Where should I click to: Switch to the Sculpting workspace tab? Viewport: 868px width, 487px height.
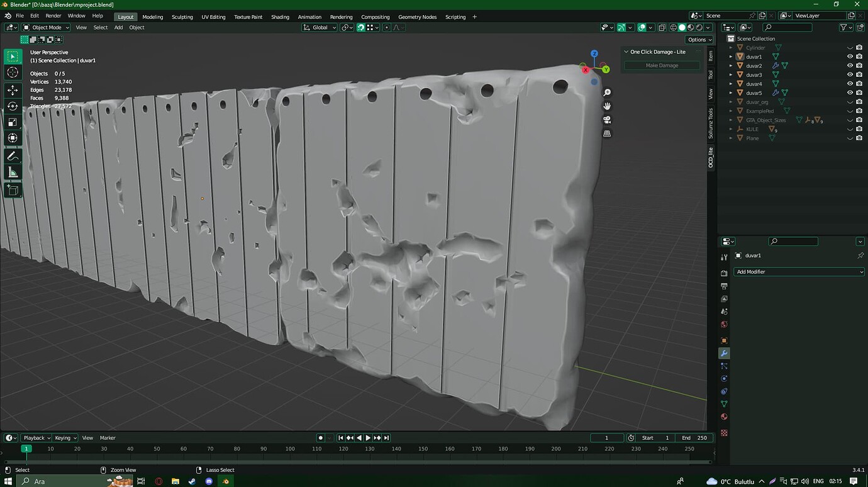tap(182, 17)
